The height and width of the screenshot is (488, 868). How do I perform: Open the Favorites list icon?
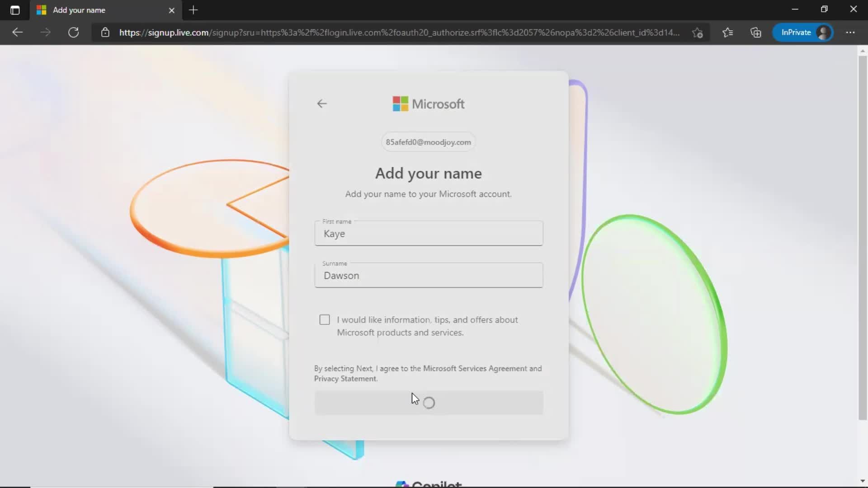click(x=727, y=33)
